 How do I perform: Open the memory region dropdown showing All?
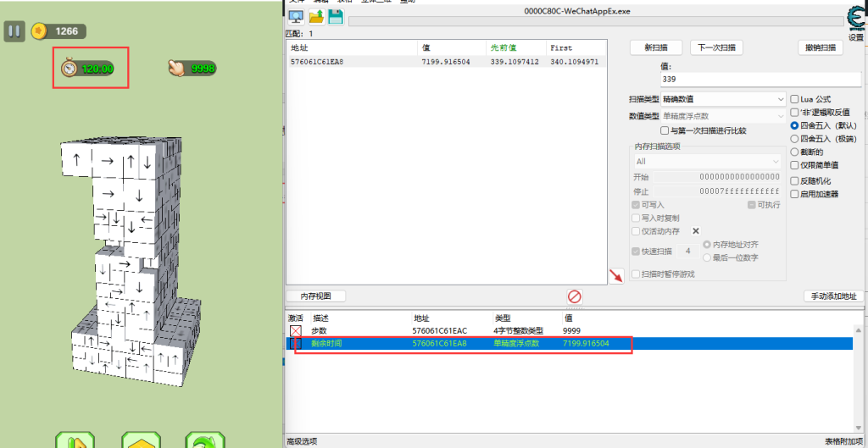point(708,162)
